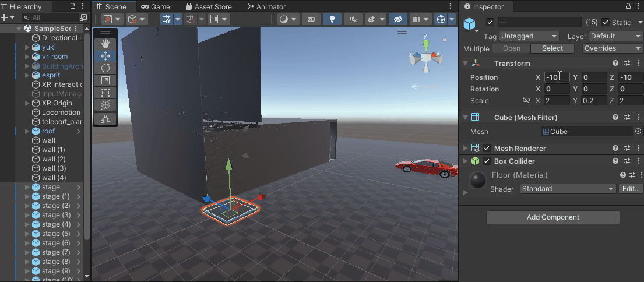Click the scene audio mute icon
The image size is (644, 282).
click(353, 19)
